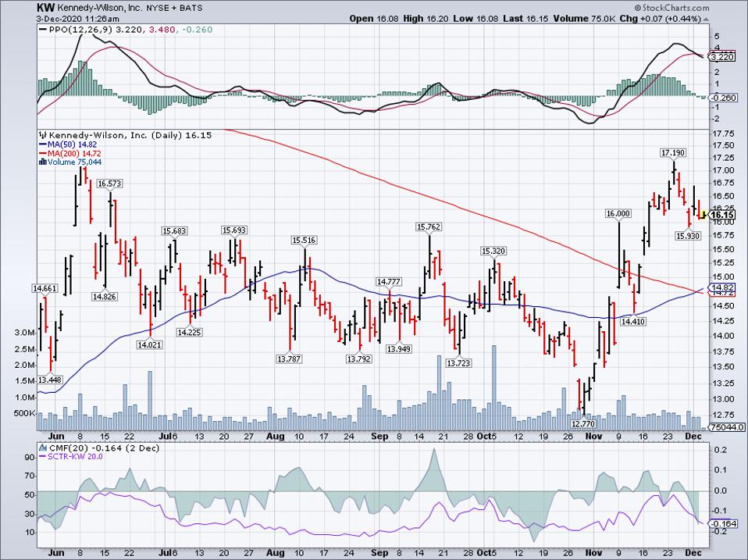Select the 12.770 low price label
This screenshot has width=748, height=560.
tap(583, 423)
